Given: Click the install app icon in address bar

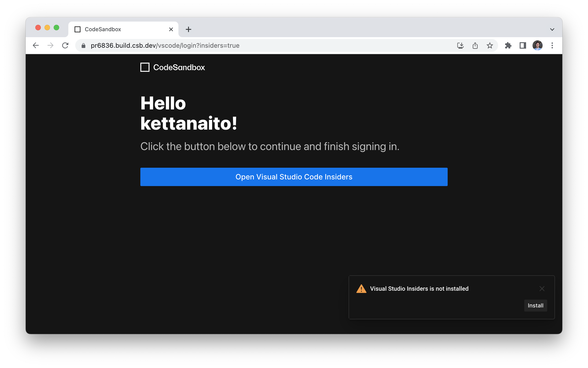Looking at the screenshot, I should click(460, 45).
